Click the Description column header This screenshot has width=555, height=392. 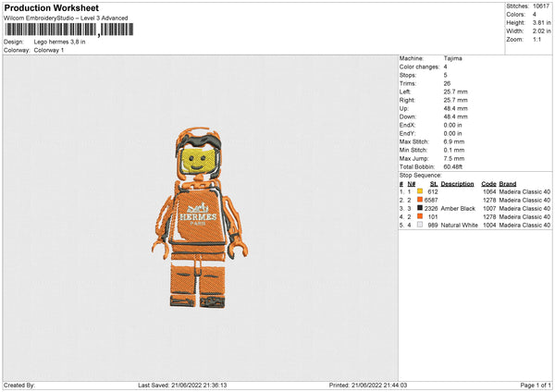coord(457,184)
